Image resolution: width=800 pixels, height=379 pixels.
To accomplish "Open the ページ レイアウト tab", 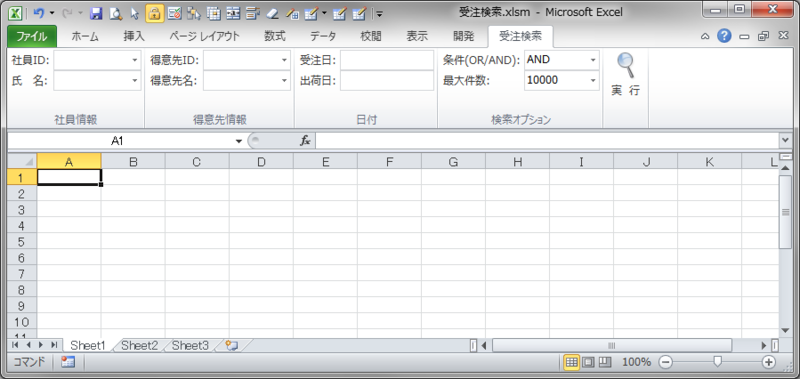I will coord(204,36).
